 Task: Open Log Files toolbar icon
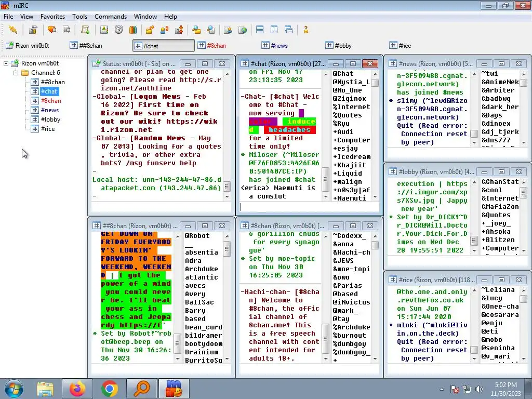[x=211, y=30]
